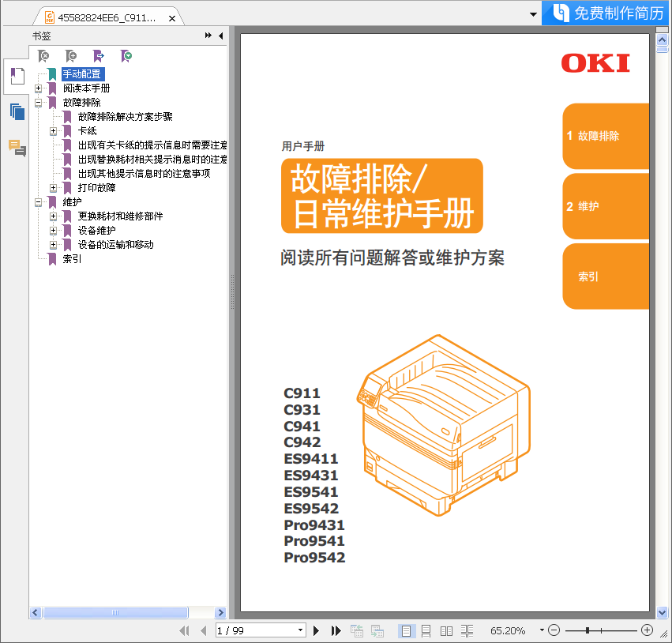
Task: Go to first page
Action: point(184,630)
